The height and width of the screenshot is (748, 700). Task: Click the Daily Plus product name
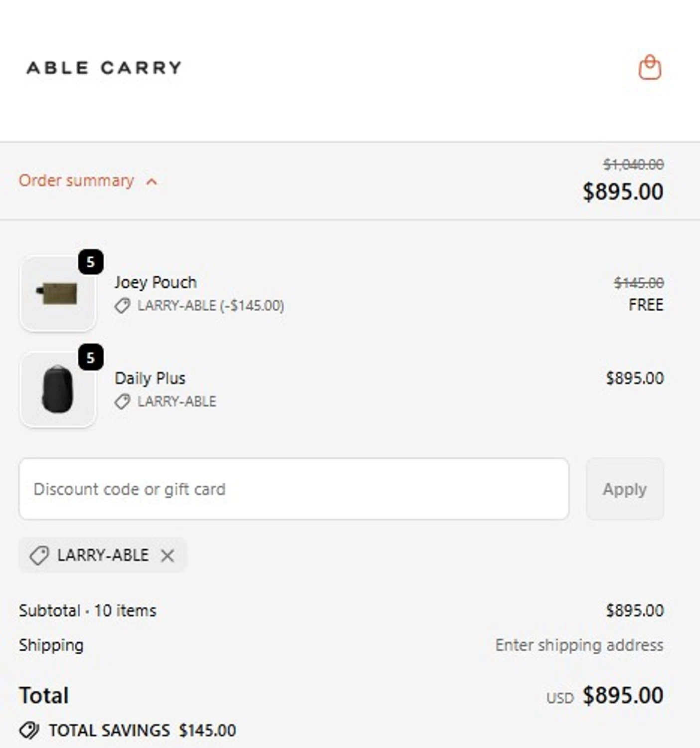click(x=150, y=378)
